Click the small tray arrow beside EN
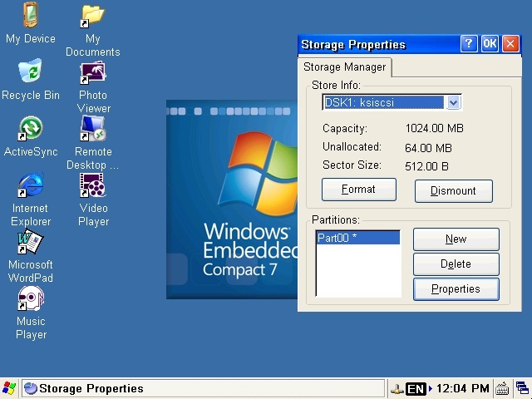The width and height of the screenshot is (532, 399). [431, 388]
